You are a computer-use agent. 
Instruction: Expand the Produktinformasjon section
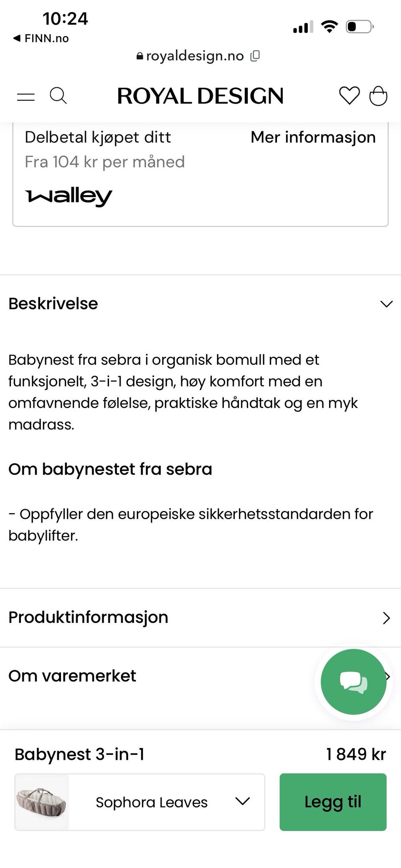point(200,617)
